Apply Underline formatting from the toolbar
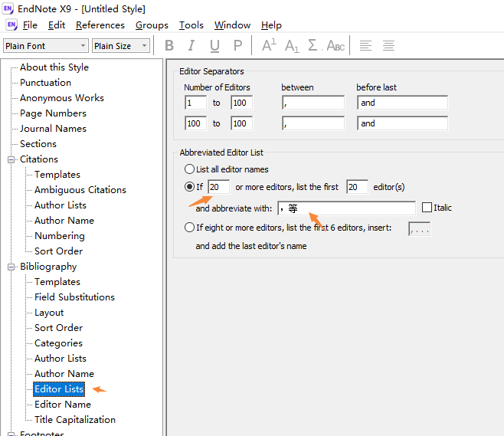This screenshot has height=436, width=504. [214, 46]
